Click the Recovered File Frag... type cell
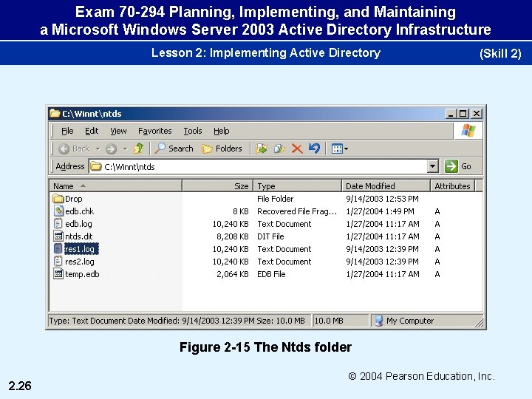Viewport: 532px width, 399px height. [x=297, y=211]
